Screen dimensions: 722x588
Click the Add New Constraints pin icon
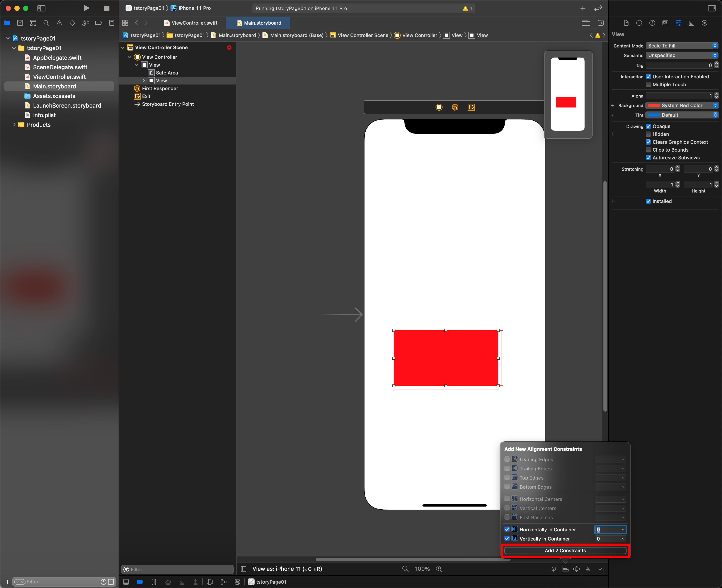tap(576, 569)
